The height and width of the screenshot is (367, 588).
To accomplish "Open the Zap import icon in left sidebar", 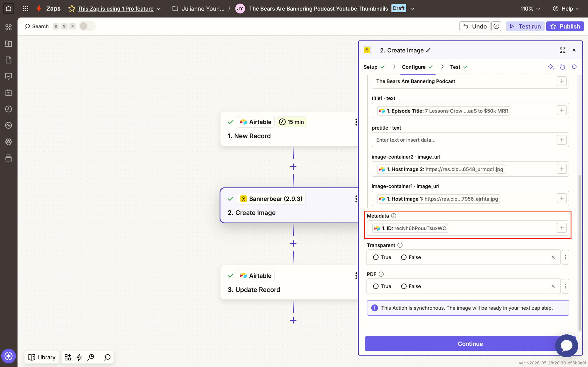I will point(9,44).
